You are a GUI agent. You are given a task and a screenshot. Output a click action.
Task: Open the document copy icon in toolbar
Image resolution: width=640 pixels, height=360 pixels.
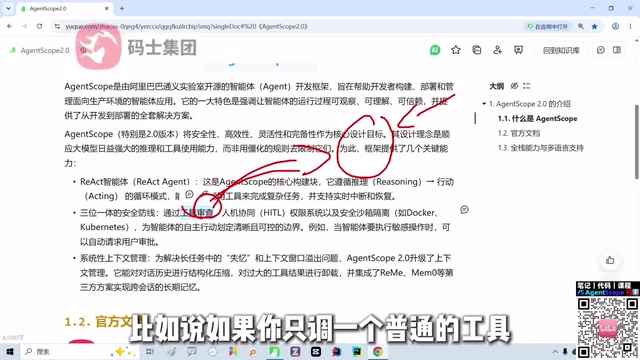[476, 50]
